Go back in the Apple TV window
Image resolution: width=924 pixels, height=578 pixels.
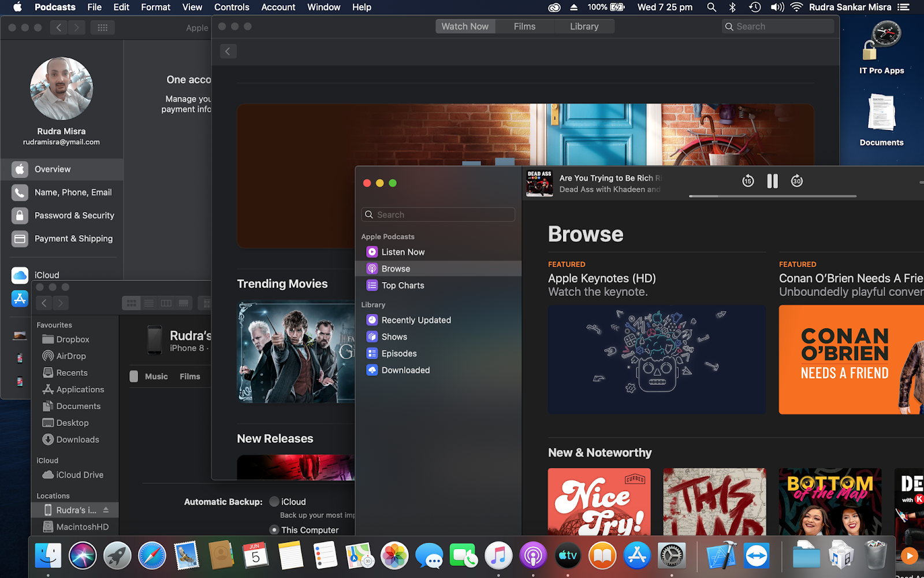coord(228,51)
